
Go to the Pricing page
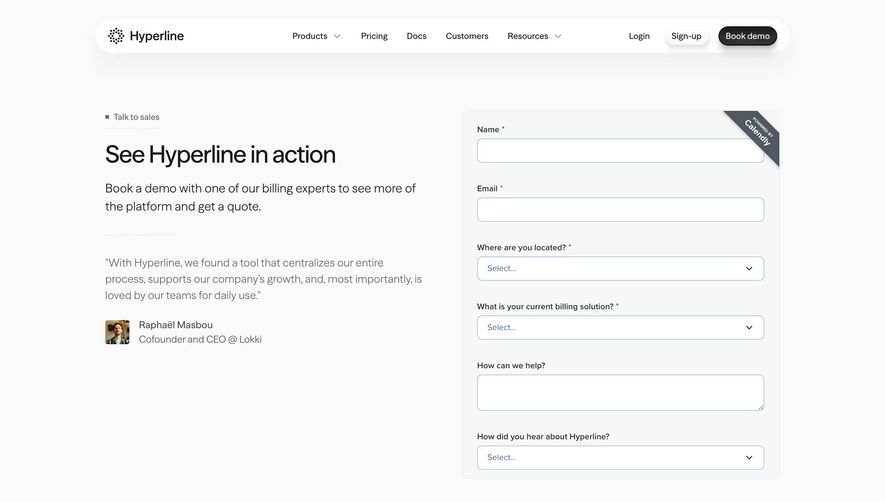click(x=374, y=36)
